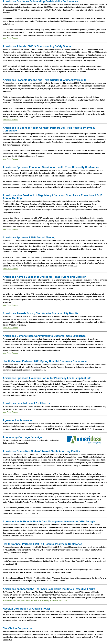Open the Read our Product Portfolio section link
Viewport: 107px width, 644px height.
(35, 600)
